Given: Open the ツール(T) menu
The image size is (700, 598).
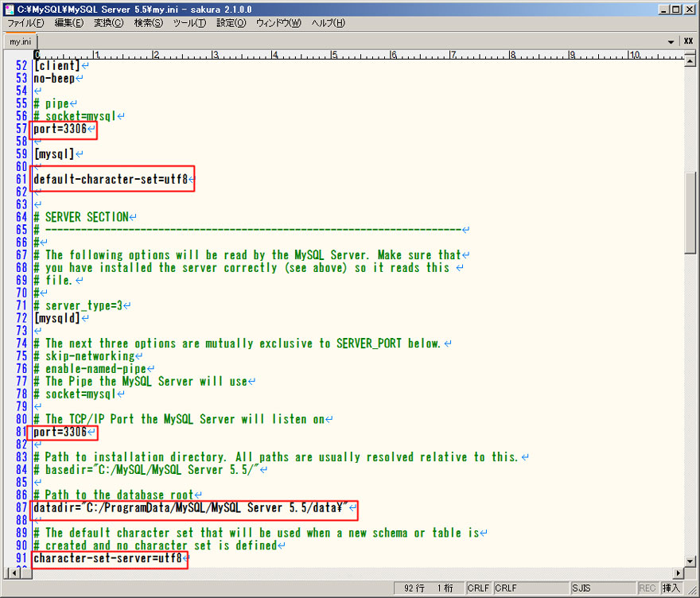Looking at the screenshot, I should pos(190,23).
